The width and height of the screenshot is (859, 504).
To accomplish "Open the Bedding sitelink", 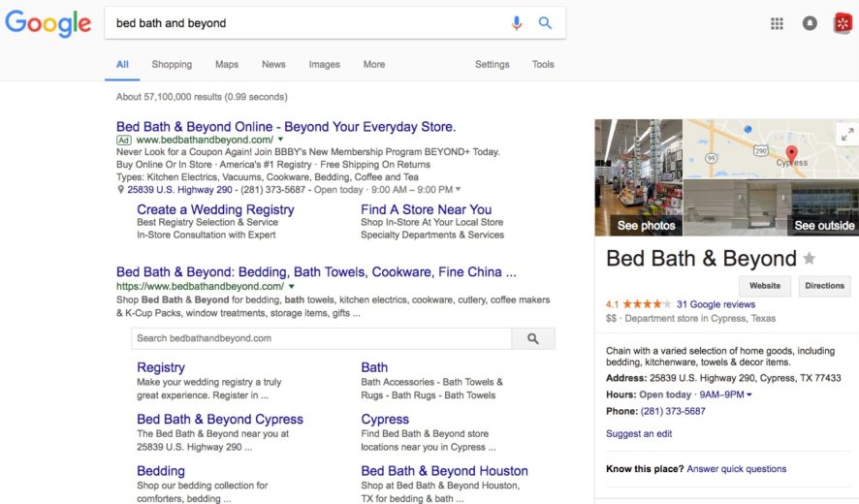I will pos(161,471).
